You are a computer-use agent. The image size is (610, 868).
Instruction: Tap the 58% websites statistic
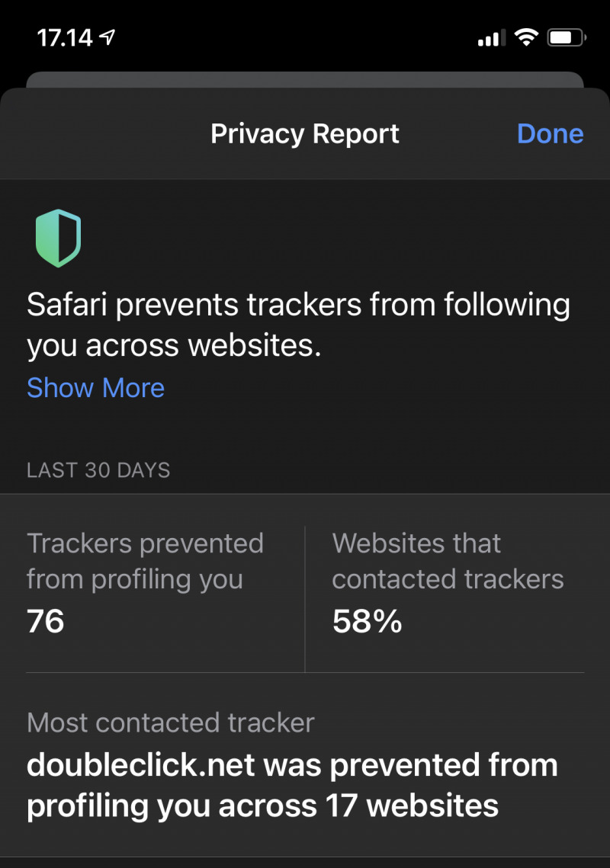point(367,622)
